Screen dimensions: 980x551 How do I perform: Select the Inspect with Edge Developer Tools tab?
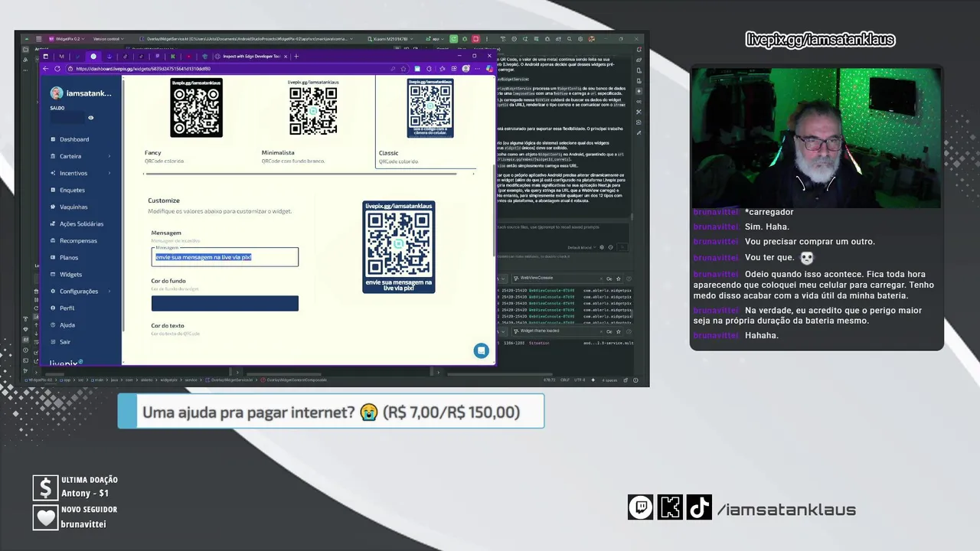coord(250,56)
